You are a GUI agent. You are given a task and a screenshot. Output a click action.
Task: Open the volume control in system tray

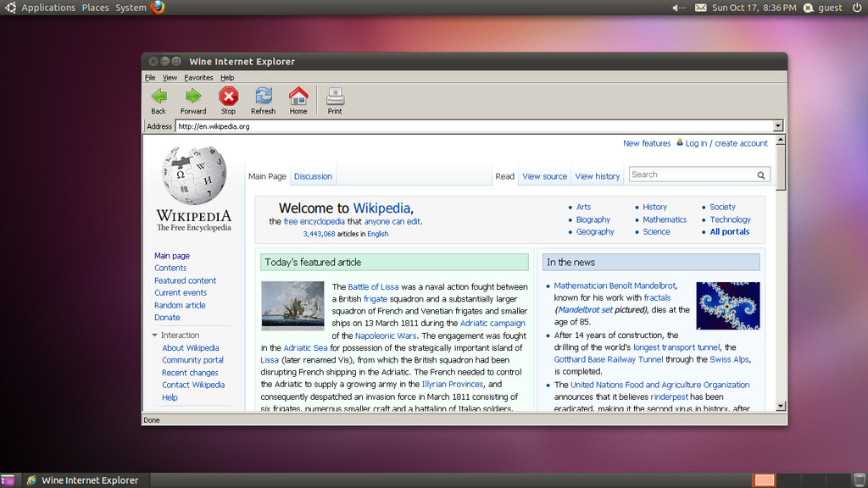[x=678, y=8]
